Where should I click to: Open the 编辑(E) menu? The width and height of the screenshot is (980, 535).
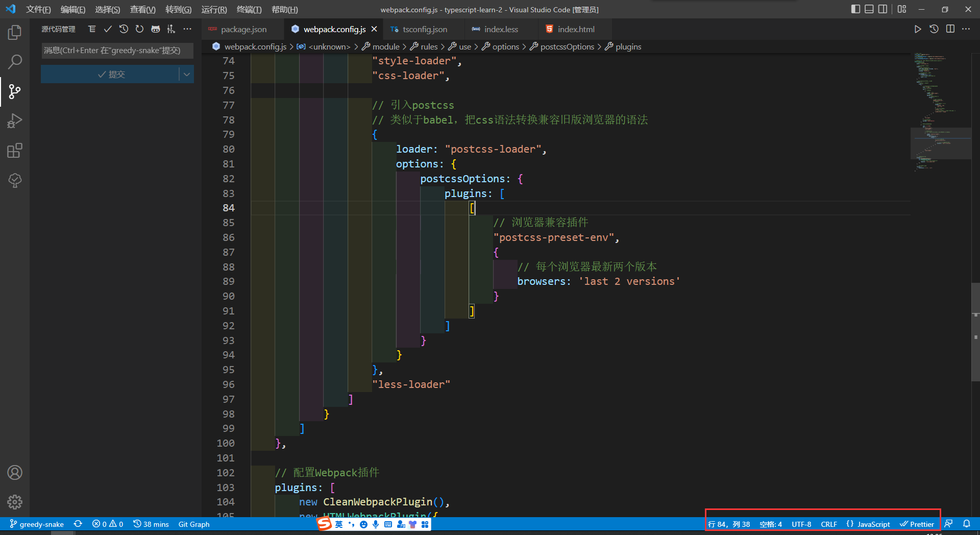(x=73, y=9)
